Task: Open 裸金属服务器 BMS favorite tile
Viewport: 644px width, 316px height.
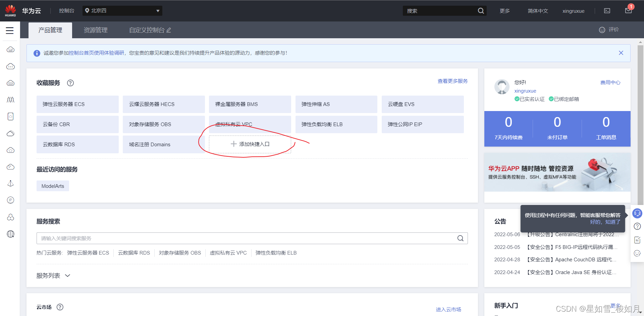Action: (250, 104)
